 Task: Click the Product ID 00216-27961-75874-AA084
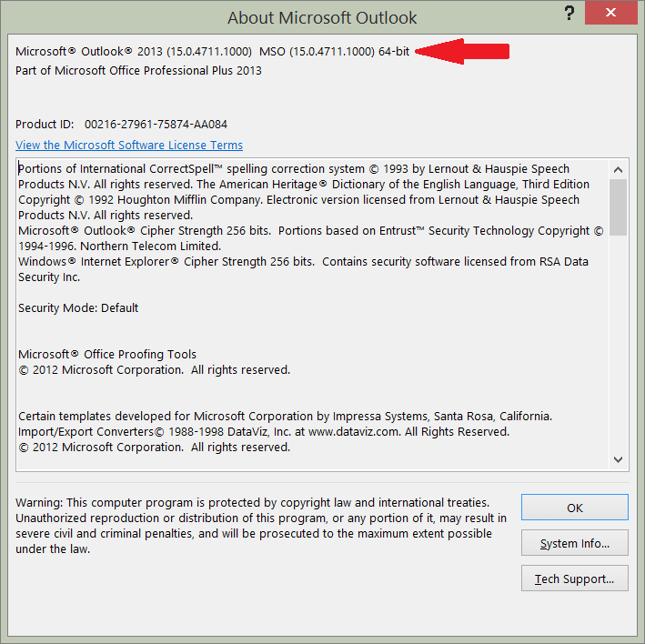click(121, 125)
